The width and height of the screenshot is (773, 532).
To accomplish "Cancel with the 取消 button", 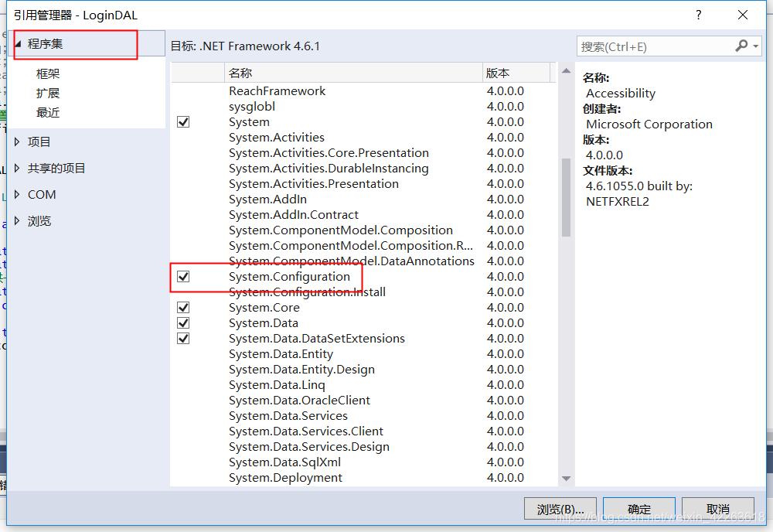I will [x=718, y=509].
